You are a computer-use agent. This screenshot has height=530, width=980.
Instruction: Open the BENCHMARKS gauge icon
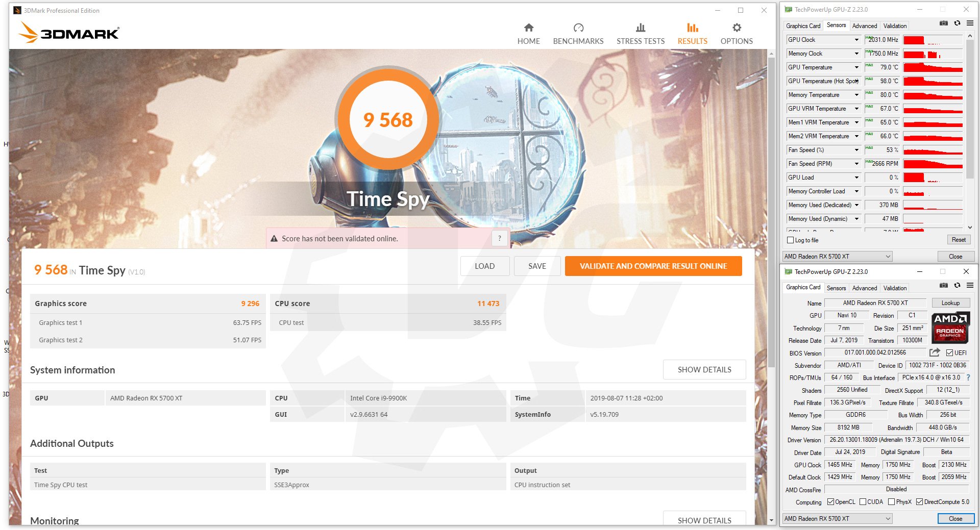coord(578,28)
